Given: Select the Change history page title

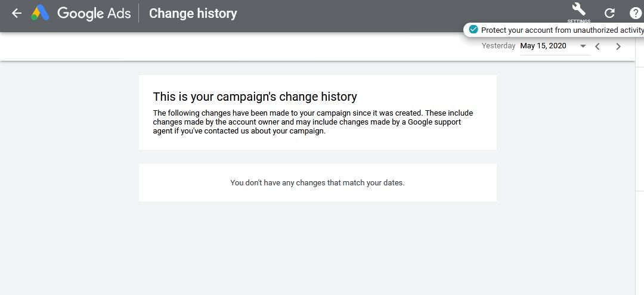Looking at the screenshot, I should [x=193, y=13].
